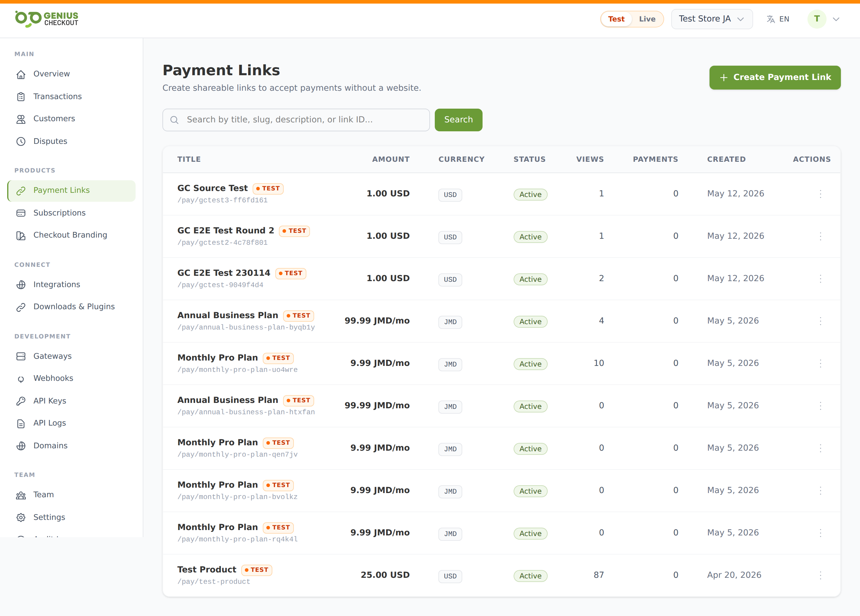Click the API Logs document icon
The width and height of the screenshot is (860, 616).
click(x=21, y=423)
